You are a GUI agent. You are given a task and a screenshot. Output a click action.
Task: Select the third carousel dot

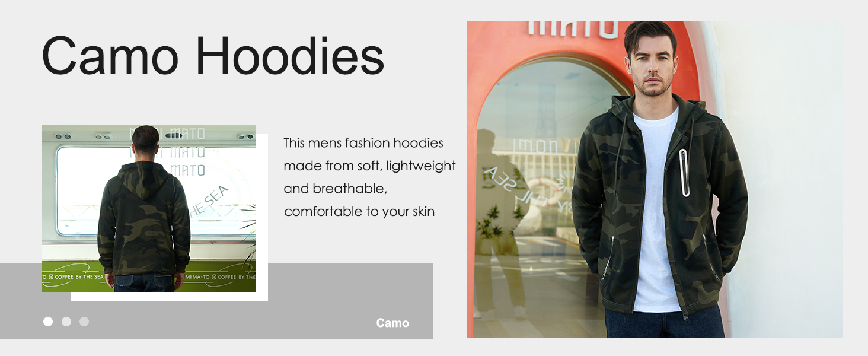84,322
